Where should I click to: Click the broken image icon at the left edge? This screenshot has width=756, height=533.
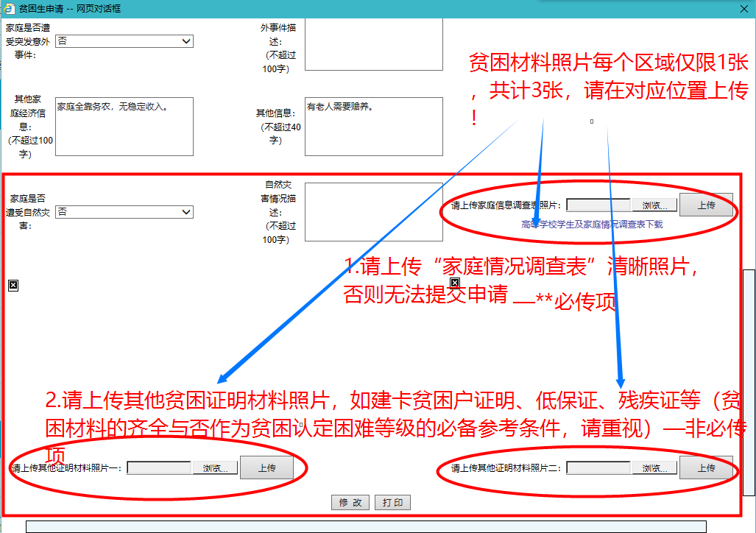coord(13,285)
